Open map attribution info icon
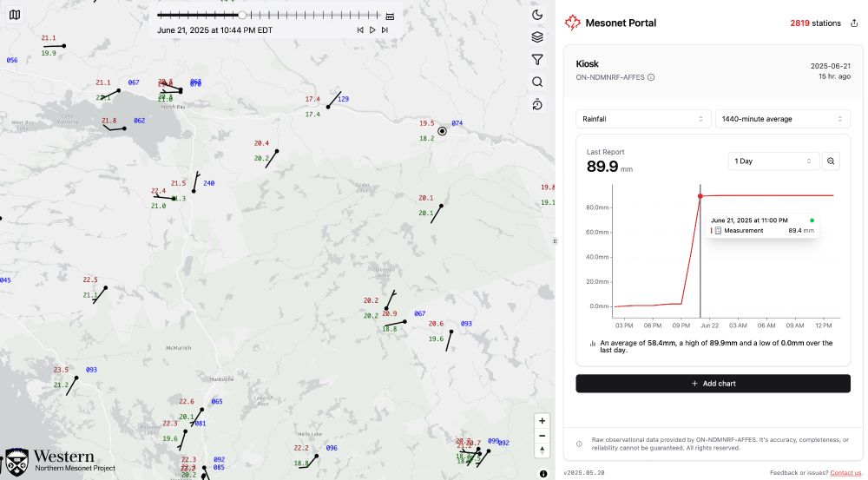Screen dimensions: 868x480 (543, 474)
